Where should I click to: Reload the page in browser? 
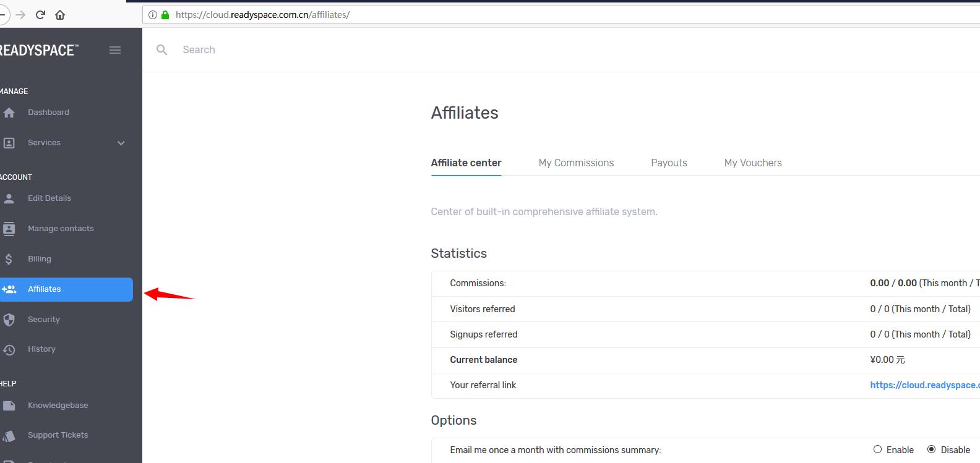40,15
